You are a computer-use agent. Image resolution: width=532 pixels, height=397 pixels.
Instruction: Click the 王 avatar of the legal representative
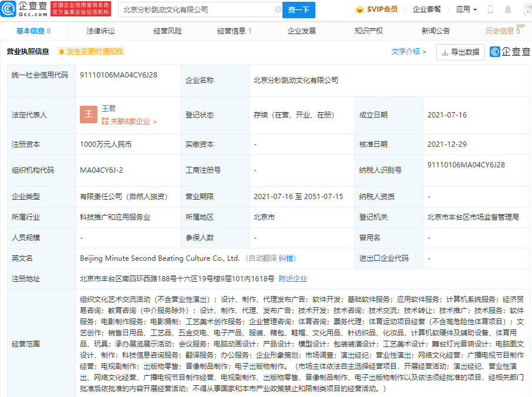pos(89,115)
